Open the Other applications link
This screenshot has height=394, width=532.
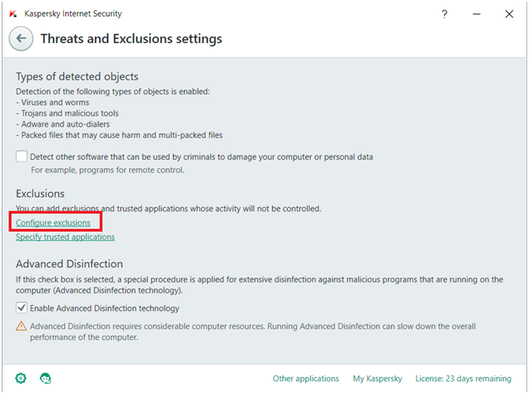click(306, 379)
